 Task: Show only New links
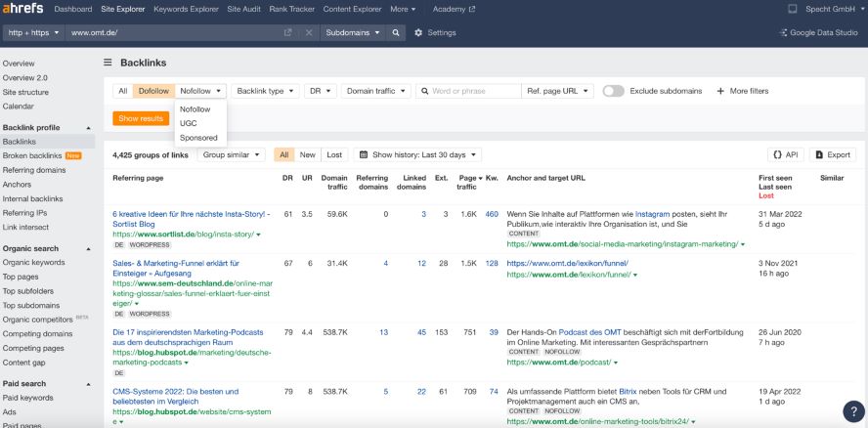[307, 155]
